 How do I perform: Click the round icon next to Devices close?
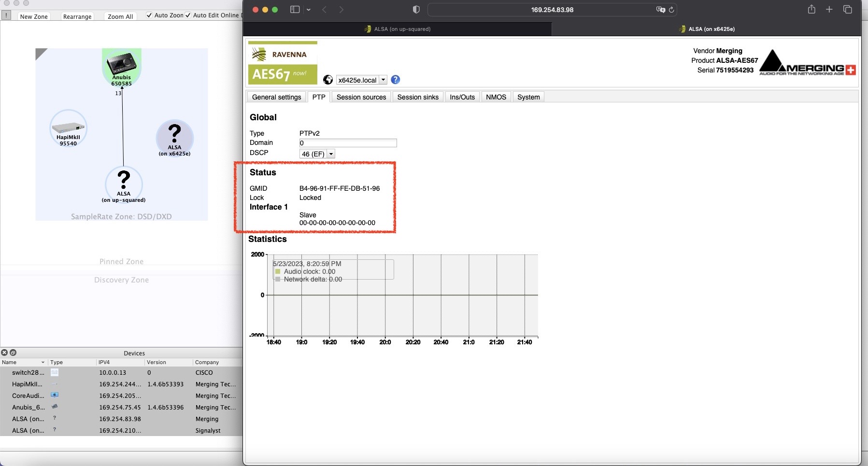click(x=13, y=353)
